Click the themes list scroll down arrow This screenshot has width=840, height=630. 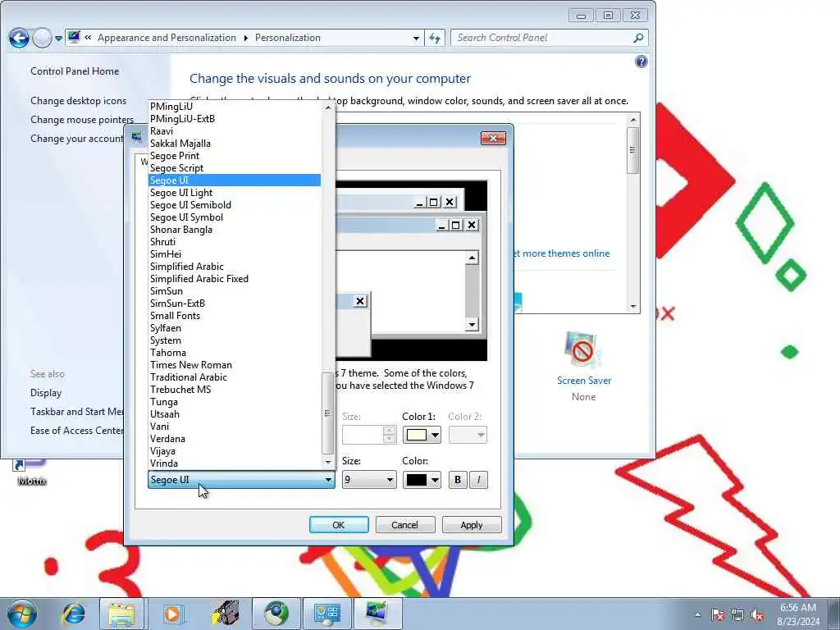pyautogui.click(x=633, y=307)
